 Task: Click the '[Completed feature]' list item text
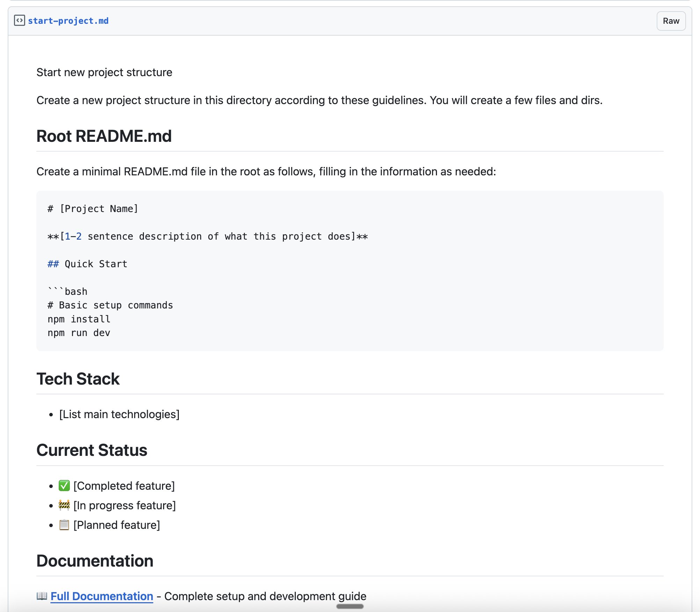click(x=124, y=486)
